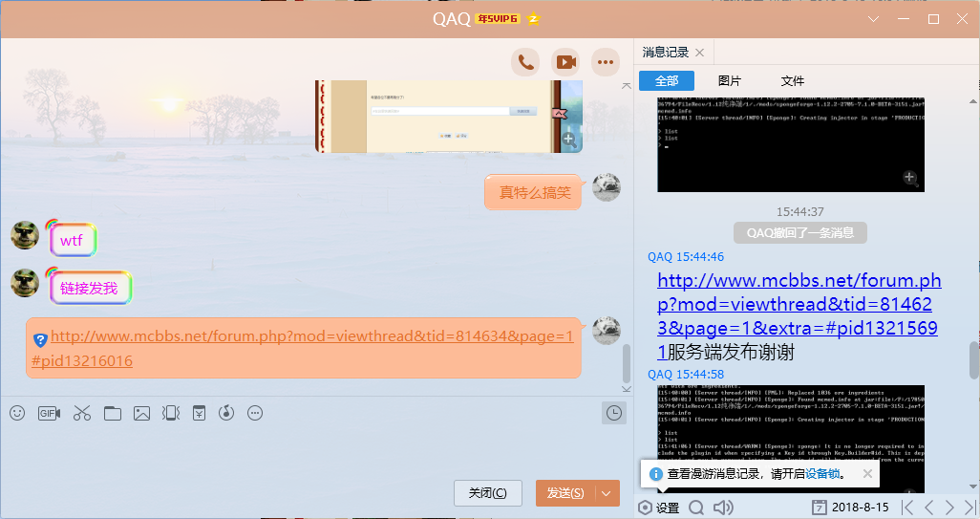Click the VIP6 badge in the title
The height and width of the screenshot is (519, 980).
[498, 19]
